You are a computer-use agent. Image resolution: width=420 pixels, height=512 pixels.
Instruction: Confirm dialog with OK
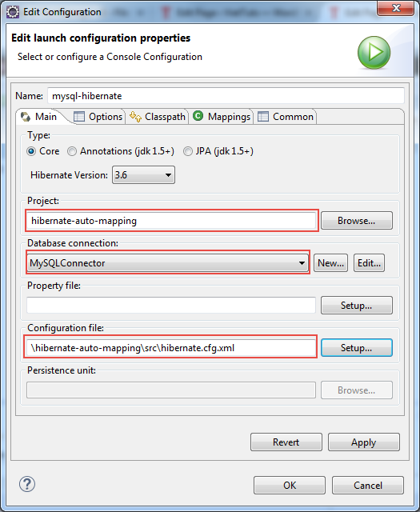tap(290, 486)
